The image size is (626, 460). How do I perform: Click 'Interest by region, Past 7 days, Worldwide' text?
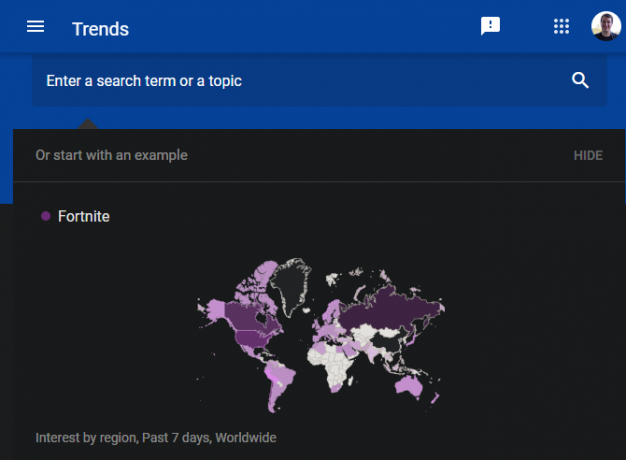tap(156, 438)
